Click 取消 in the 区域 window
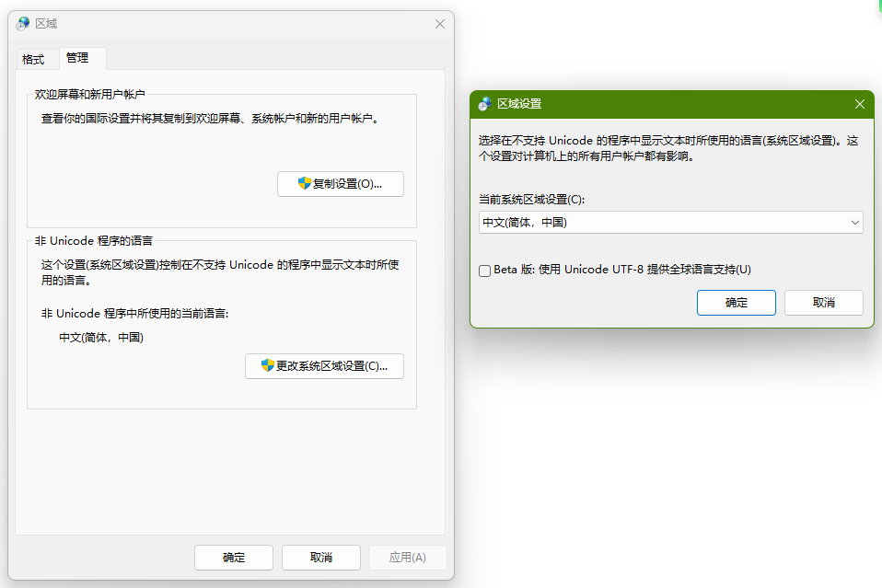Viewport: 882px width, 588px height. [321, 557]
